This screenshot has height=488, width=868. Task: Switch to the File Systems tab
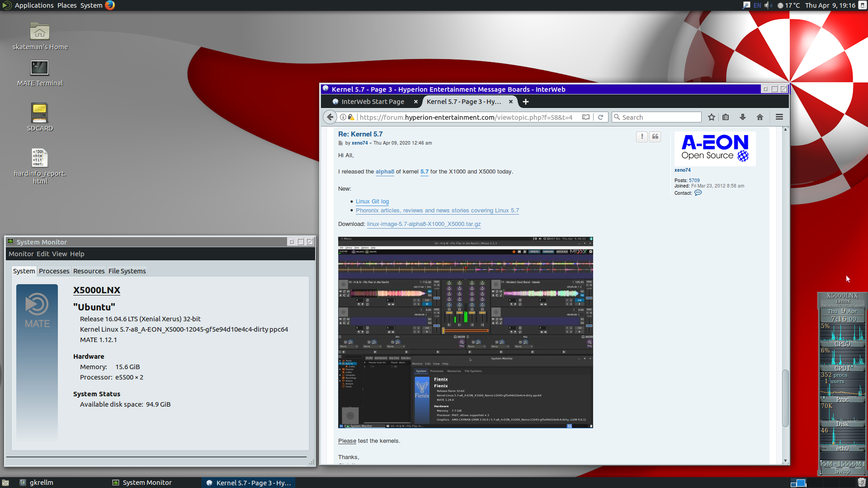pyautogui.click(x=127, y=271)
